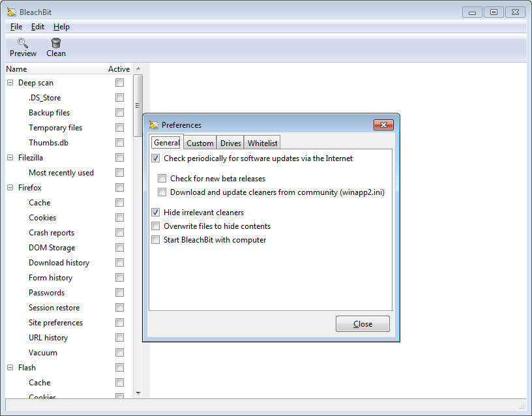
Task: Click the Preview magnifier icon in toolbar
Action: point(23,44)
